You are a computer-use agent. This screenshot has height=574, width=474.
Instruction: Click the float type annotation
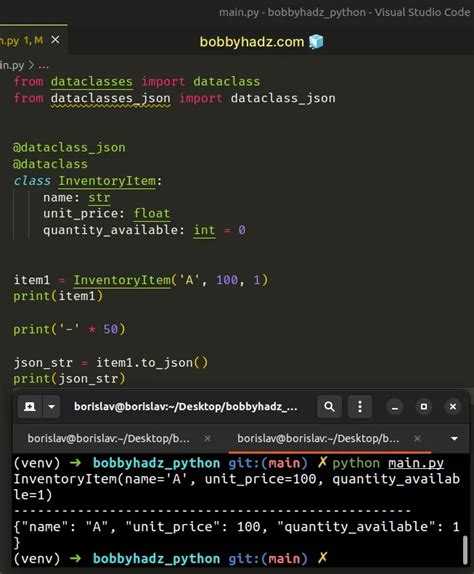coord(152,213)
